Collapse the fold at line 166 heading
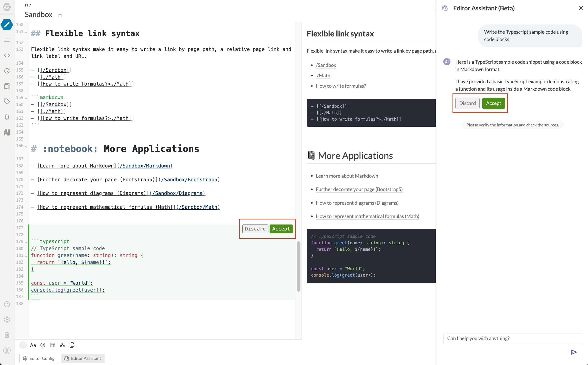588x365 pixels. coord(26,147)
